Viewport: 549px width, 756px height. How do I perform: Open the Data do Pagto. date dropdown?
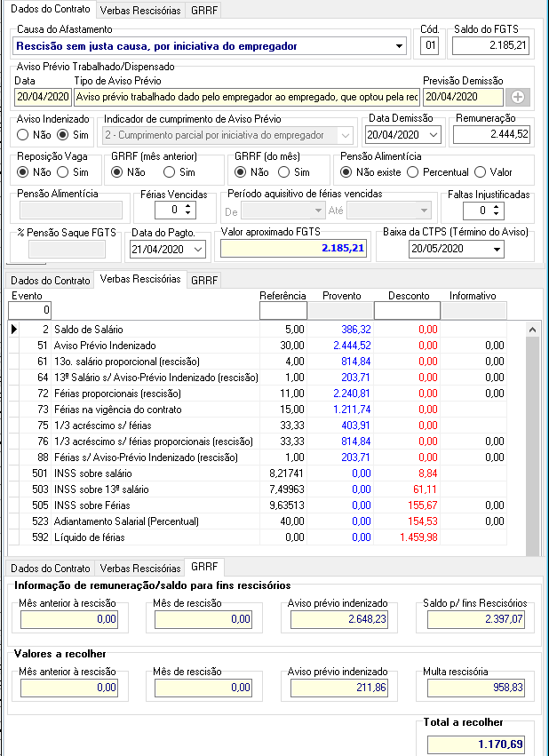pyautogui.click(x=198, y=250)
